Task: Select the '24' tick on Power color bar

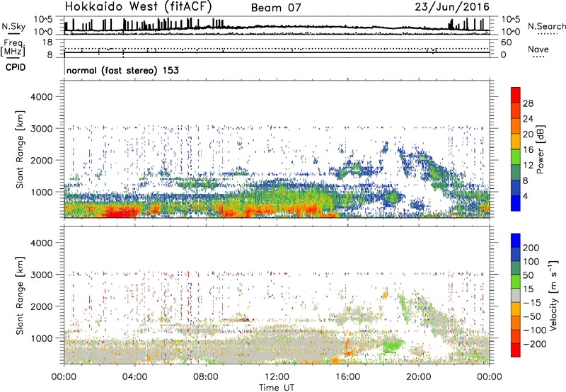Action: 528,119
